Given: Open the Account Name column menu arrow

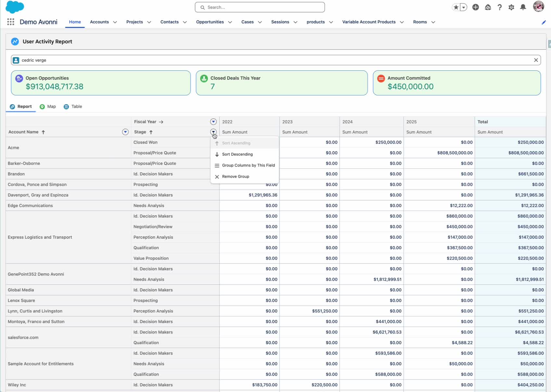Looking at the screenshot, I should [125, 132].
